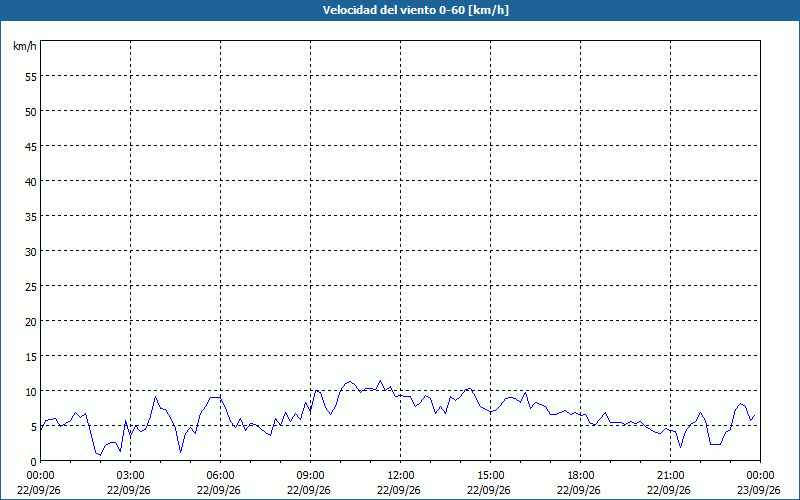The width and height of the screenshot is (800, 500).
Task: Click the 0 value on the y-axis
Action: [34, 462]
